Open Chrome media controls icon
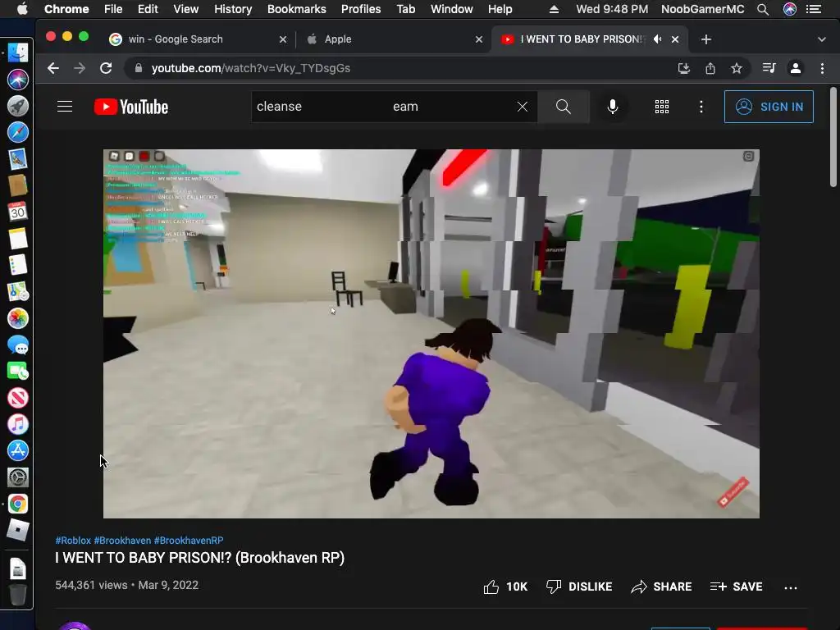This screenshot has height=630, width=840. click(769, 68)
